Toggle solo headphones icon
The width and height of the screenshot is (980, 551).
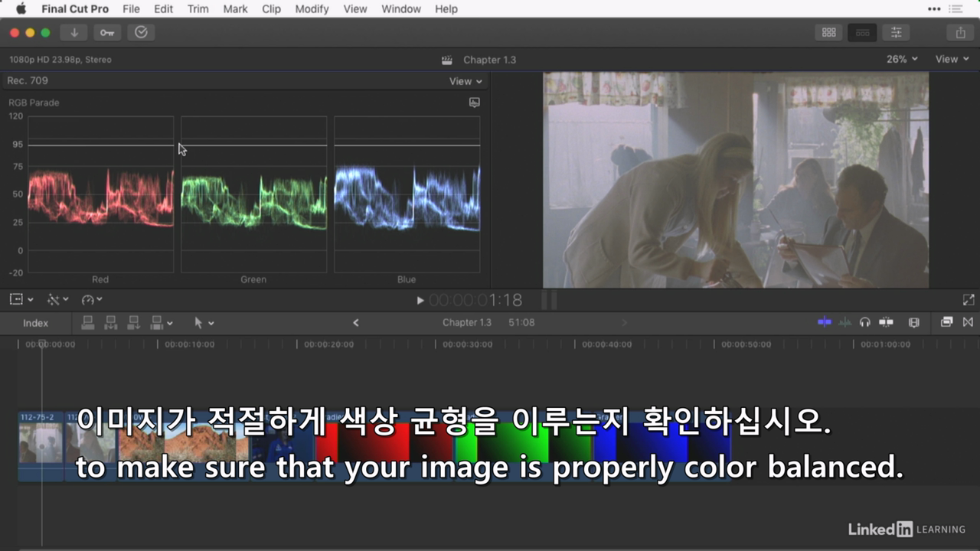click(x=865, y=322)
